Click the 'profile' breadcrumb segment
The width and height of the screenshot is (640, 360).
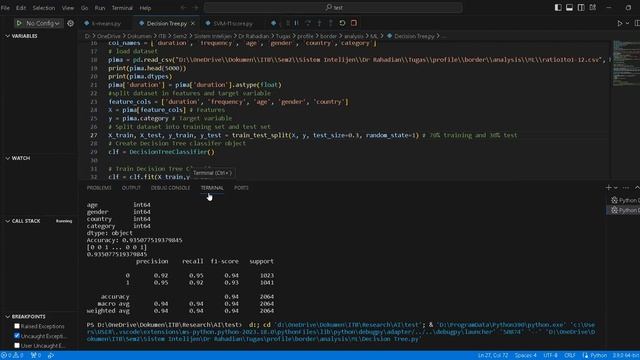click(305, 36)
